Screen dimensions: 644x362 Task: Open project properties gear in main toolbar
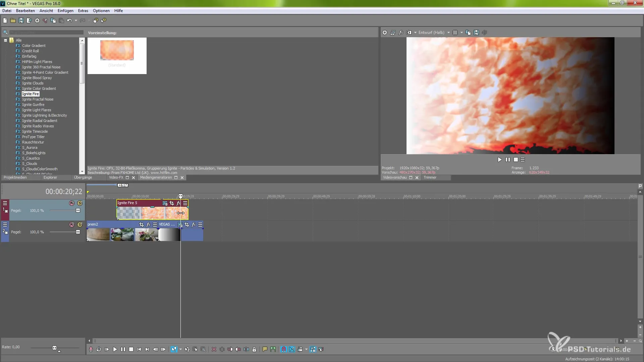pyautogui.click(x=37, y=20)
